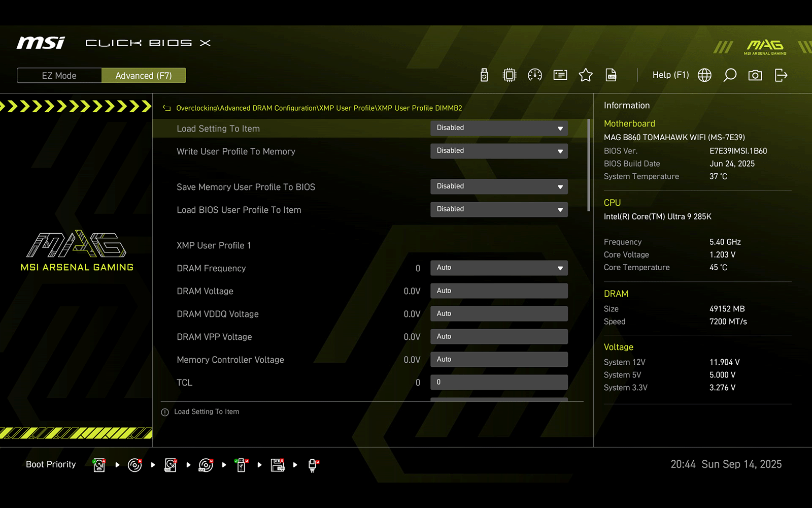Open the profile card icon in the toolbar
The image size is (812, 508).
click(x=560, y=75)
